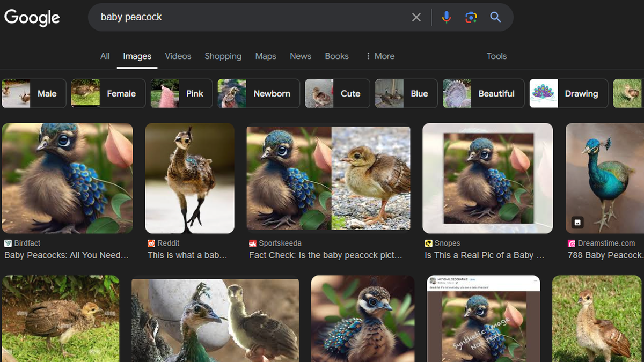Viewport: 644px width, 362px height.
Task: Click the Snopes source favicon
Action: click(428, 243)
